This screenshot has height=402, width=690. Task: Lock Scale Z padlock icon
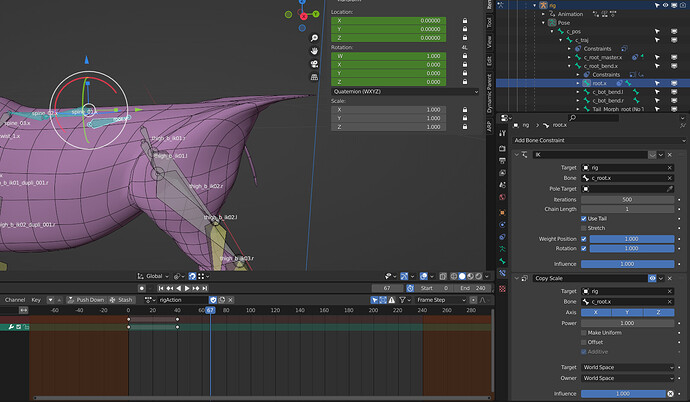click(465, 127)
